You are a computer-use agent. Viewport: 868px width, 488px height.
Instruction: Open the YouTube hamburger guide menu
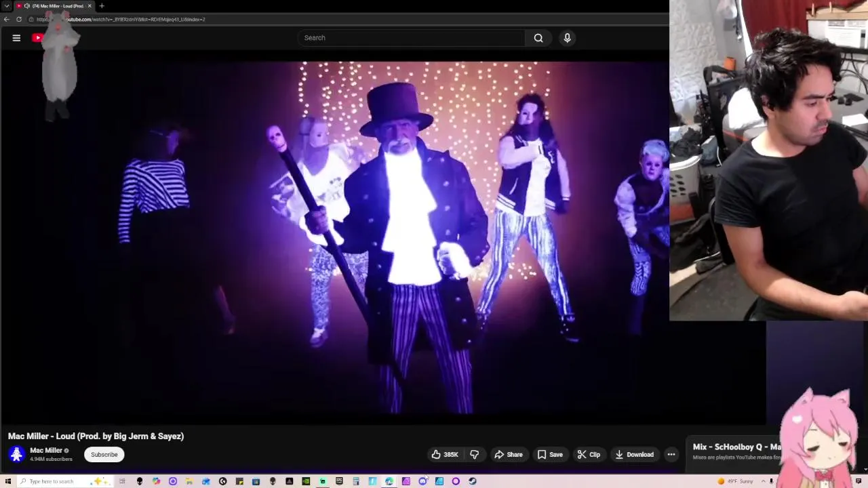[x=16, y=38]
